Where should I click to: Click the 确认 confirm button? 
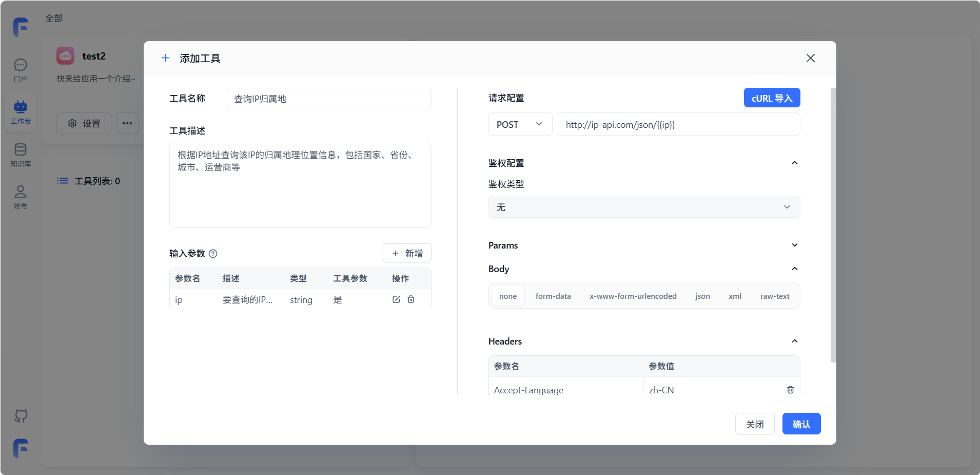pyautogui.click(x=801, y=424)
